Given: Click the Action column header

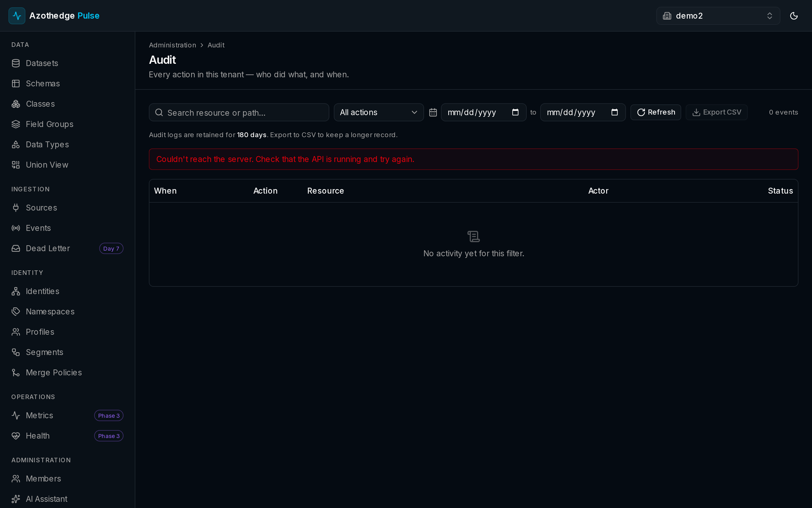Looking at the screenshot, I should point(265,191).
